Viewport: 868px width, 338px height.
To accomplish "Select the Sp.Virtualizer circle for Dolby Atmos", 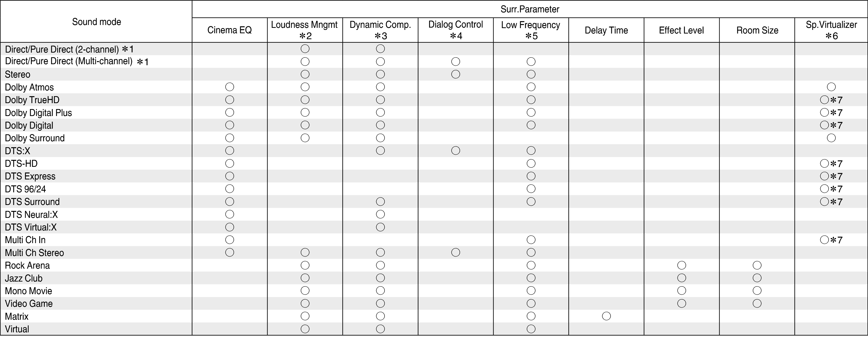I will click(x=831, y=87).
